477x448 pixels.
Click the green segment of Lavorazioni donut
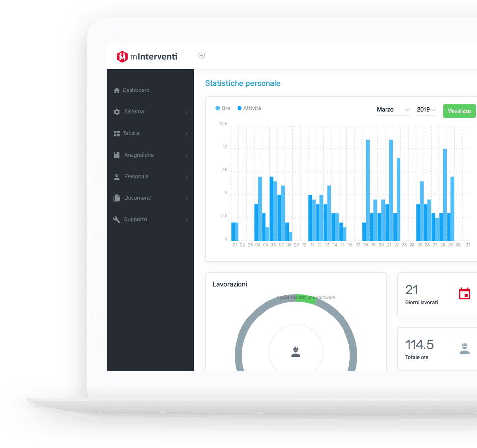(x=306, y=298)
